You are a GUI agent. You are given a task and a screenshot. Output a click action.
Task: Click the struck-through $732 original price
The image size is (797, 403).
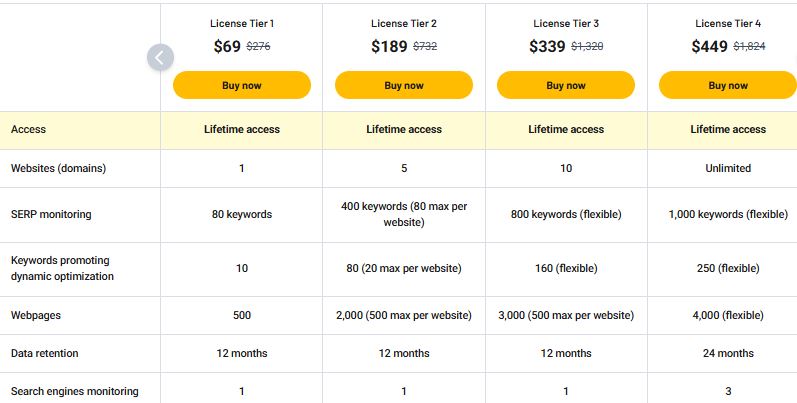[x=425, y=46]
